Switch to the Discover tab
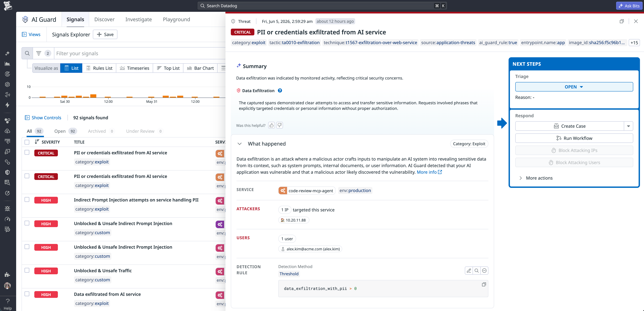644x311 pixels. (x=104, y=19)
